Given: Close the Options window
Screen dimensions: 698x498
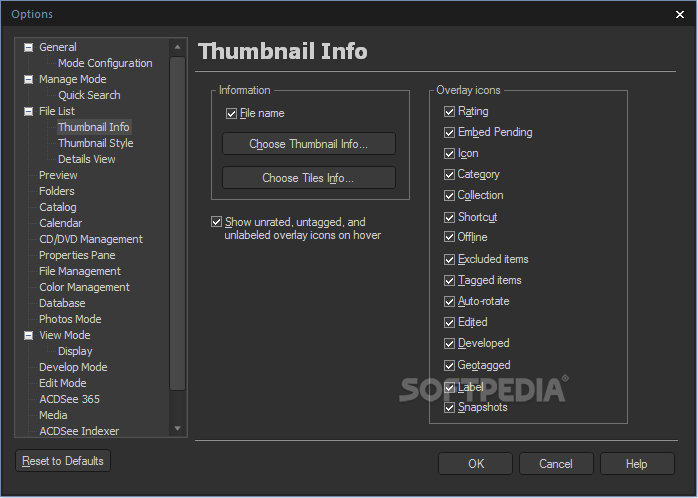Looking at the screenshot, I should coord(680,15).
